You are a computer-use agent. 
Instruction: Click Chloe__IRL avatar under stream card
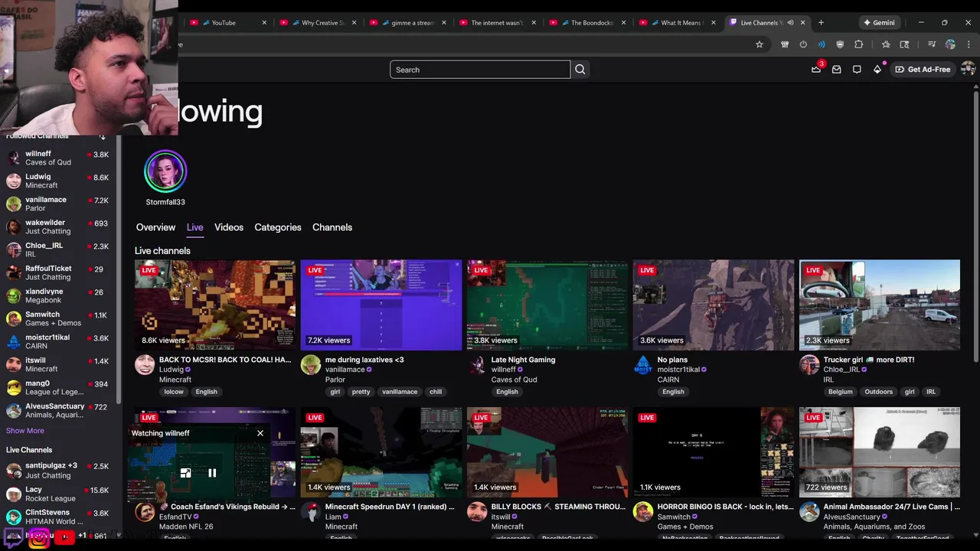[x=809, y=364]
